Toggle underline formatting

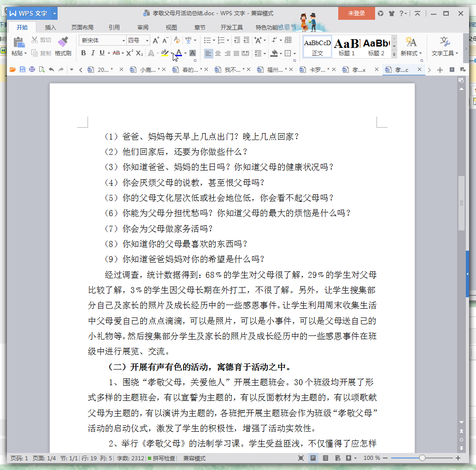click(102, 53)
